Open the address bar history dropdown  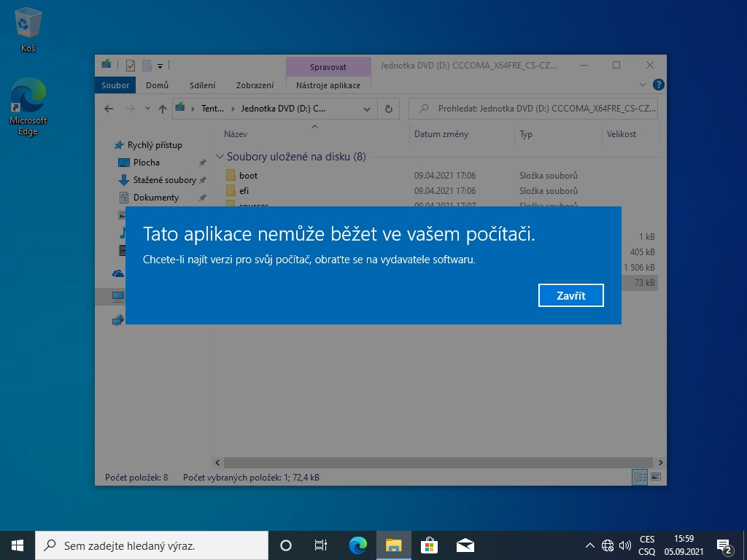click(x=368, y=109)
